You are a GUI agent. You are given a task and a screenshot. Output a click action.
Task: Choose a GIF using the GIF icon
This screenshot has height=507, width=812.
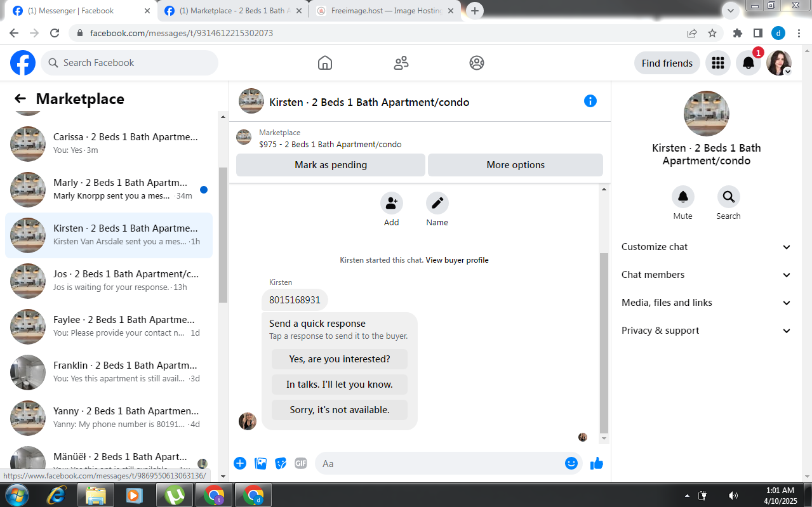(x=301, y=463)
